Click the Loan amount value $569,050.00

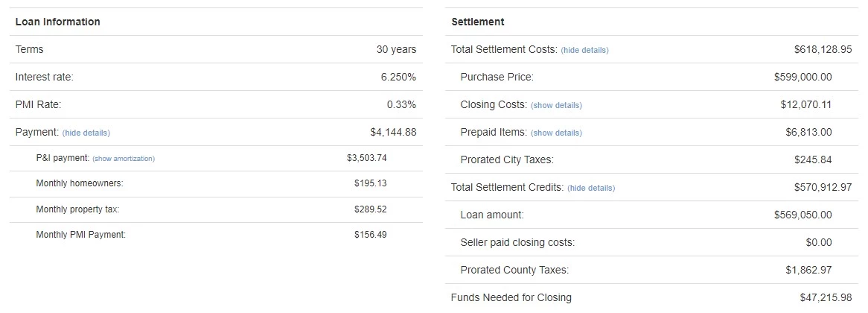pos(802,215)
